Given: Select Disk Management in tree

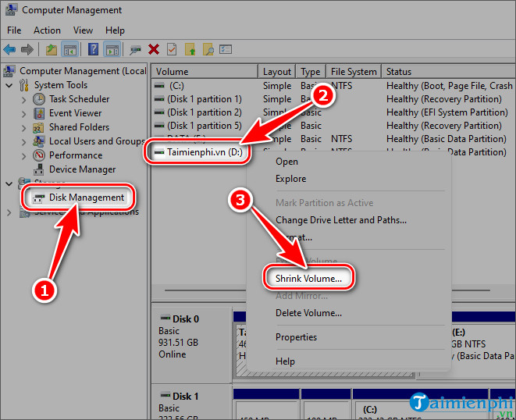Looking at the screenshot, I should click(86, 198).
